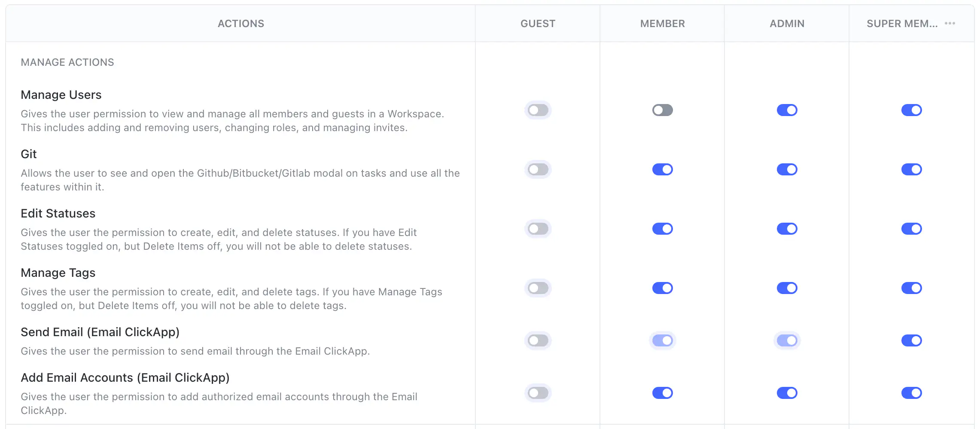This screenshot has height=429, width=980.
Task: Disable Edit Statuses for Admin
Action: click(x=787, y=229)
